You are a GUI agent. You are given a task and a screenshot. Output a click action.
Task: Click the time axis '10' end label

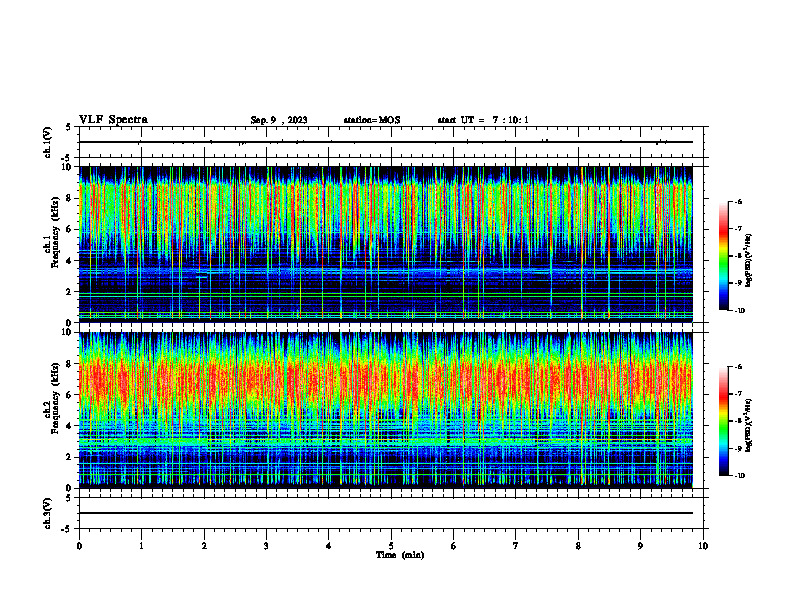[x=703, y=546]
